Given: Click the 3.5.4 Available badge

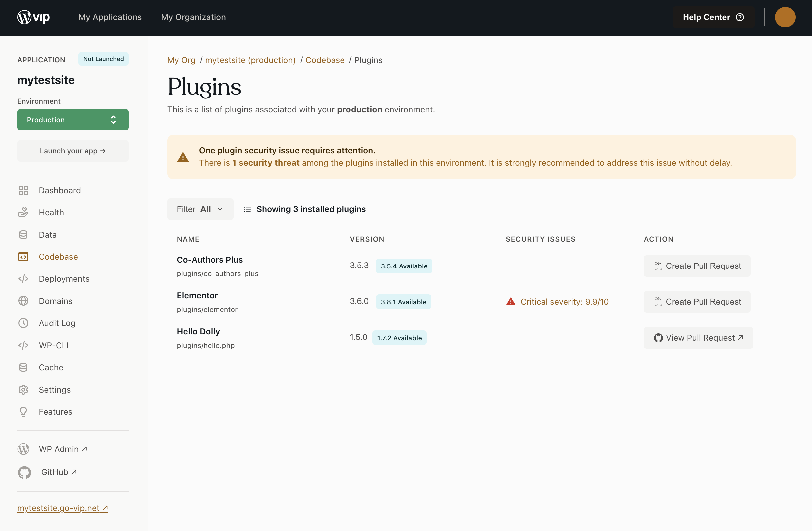Looking at the screenshot, I should point(404,266).
